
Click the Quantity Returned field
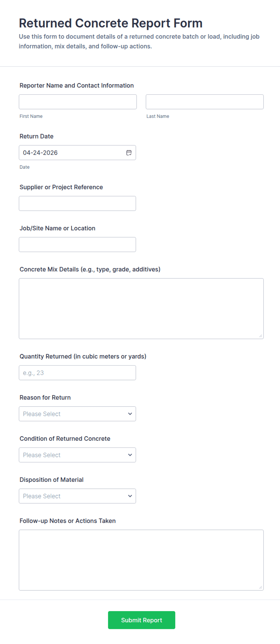point(77,372)
